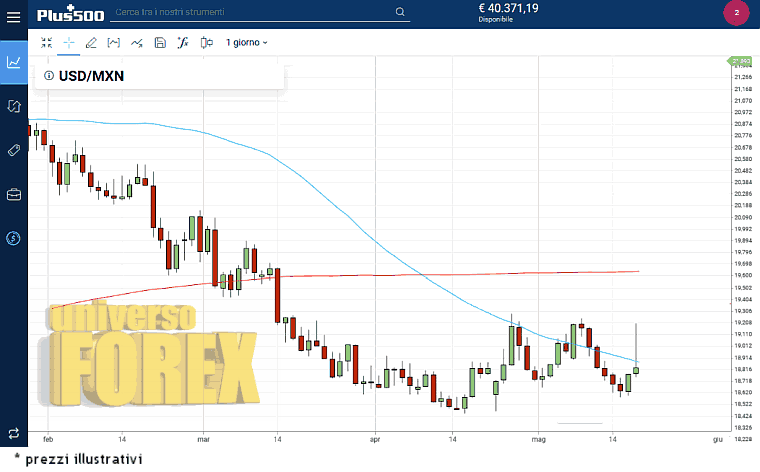Open the measure range tool
This screenshot has width=760, height=472.
point(113,42)
